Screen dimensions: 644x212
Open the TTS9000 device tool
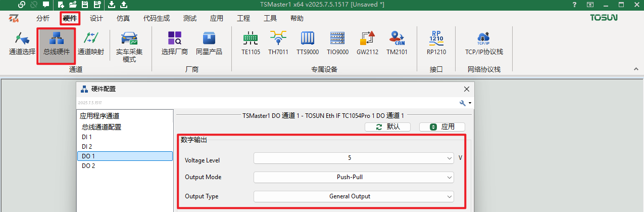click(x=308, y=44)
